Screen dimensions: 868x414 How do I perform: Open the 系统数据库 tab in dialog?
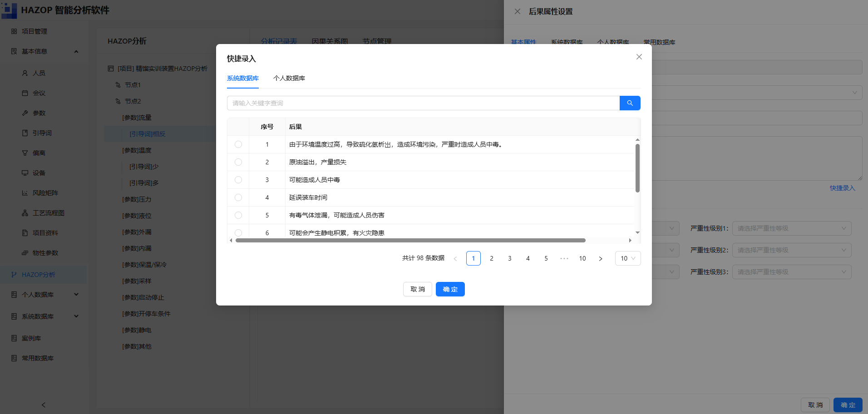click(243, 78)
